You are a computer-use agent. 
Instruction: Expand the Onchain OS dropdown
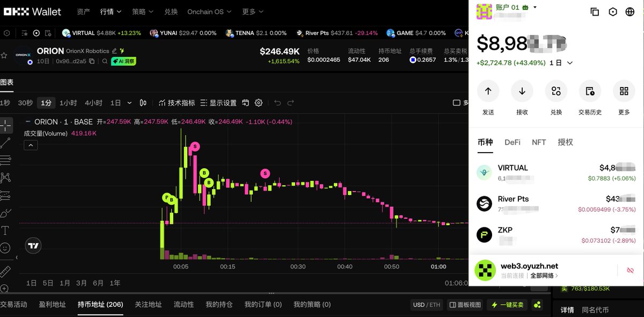[209, 11]
